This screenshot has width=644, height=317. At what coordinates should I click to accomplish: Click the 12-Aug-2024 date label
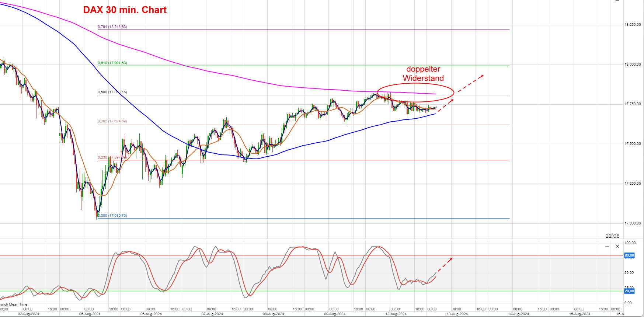[396, 314]
